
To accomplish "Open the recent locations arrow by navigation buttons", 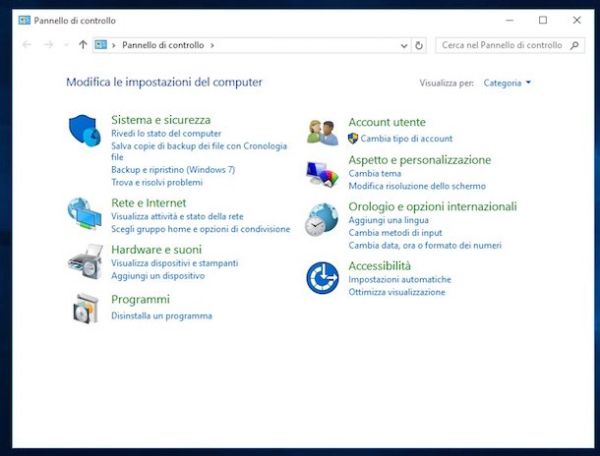I will click(x=66, y=45).
